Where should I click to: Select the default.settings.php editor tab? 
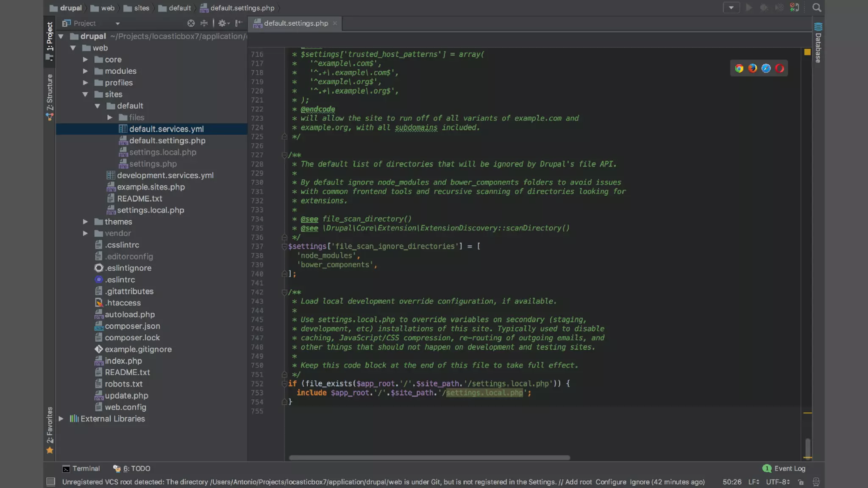tap(295, 23)
